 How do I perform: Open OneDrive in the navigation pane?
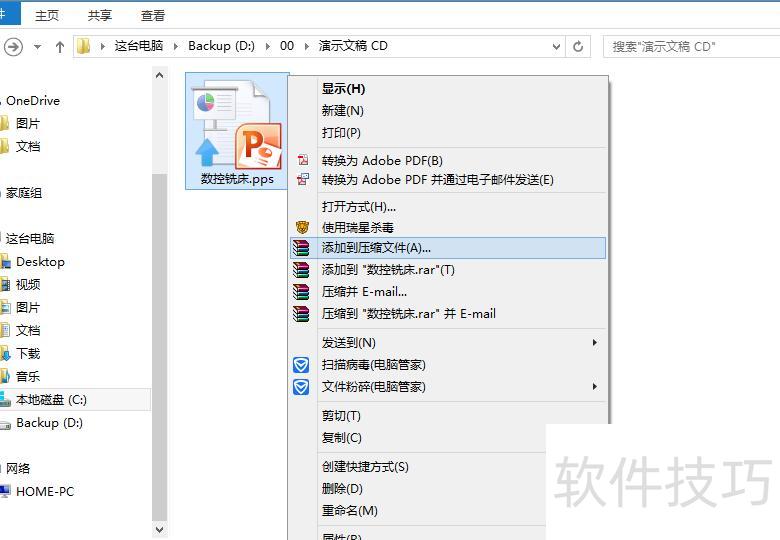pos(33,100)
